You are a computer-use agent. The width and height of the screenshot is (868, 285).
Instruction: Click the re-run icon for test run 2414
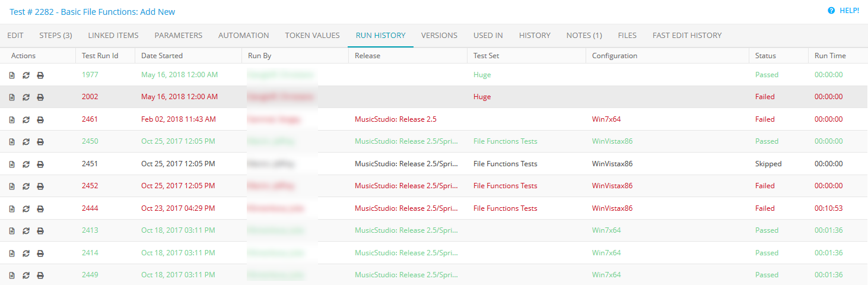click(x=26, y=254)
